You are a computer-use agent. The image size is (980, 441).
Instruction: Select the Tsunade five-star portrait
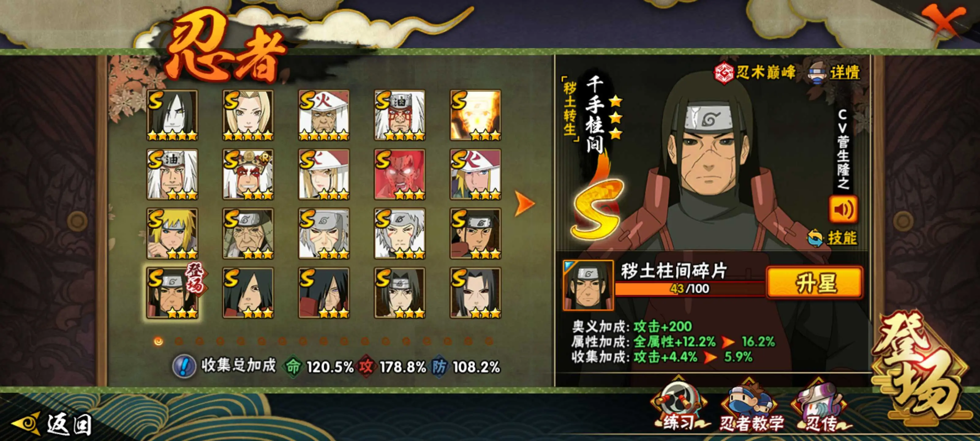click(x=248, y=115)
